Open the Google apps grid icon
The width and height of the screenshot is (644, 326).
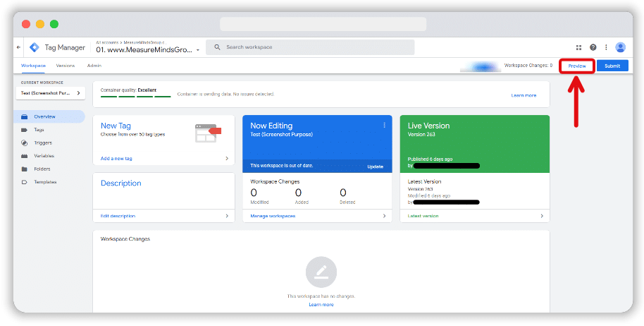pos(579,48)
